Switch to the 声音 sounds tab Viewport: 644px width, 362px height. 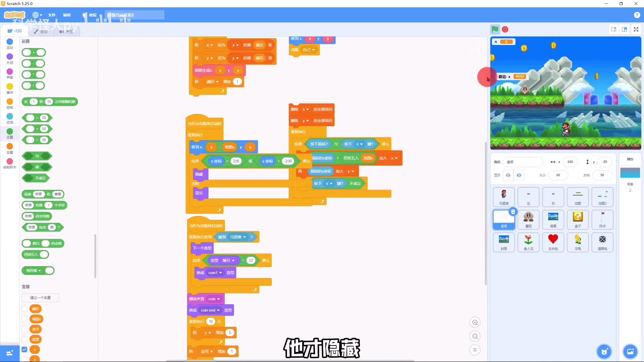(x=66, y=32)
